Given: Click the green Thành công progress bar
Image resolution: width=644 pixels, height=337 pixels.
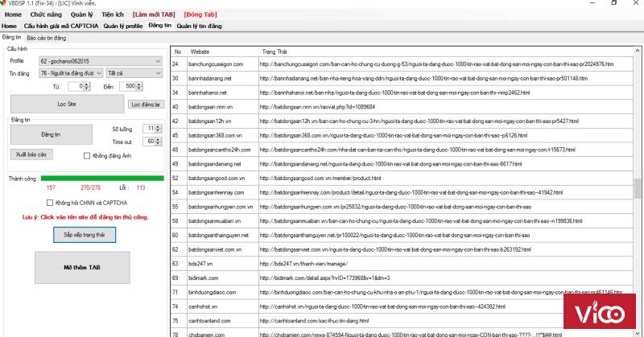Looking at the screenshot, I should (102, 178).
